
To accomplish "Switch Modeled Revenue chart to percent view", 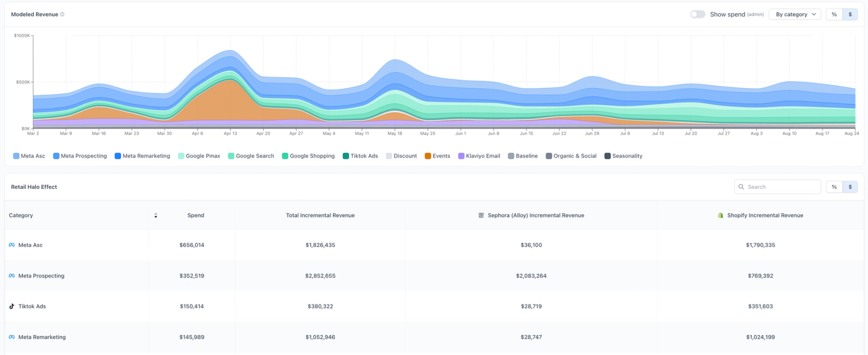I will 834,15.
